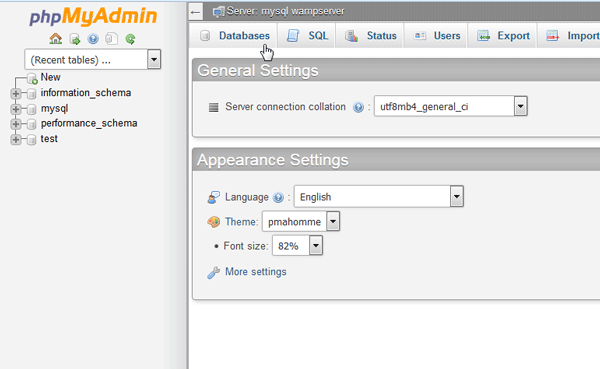Click the wrench icon for More settings

click(x=214, y=272)
